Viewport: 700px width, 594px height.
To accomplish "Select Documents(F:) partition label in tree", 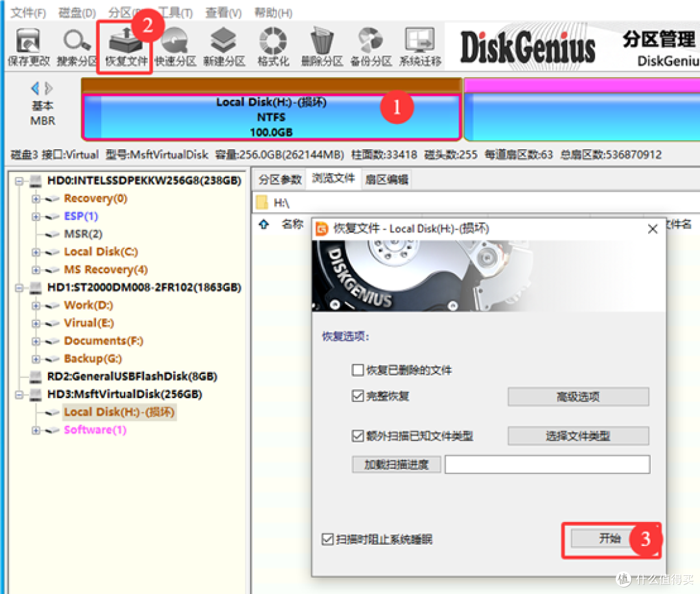I will [104, 342].
